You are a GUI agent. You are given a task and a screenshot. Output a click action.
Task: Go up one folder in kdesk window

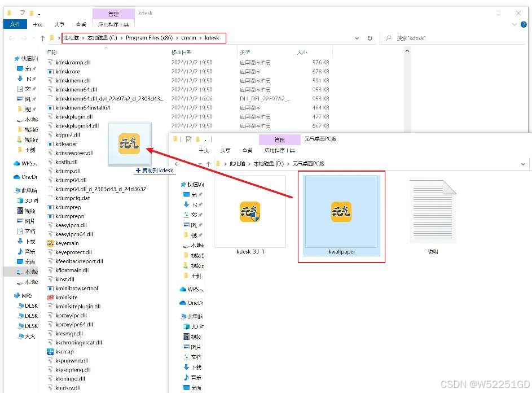pos(42,38)
